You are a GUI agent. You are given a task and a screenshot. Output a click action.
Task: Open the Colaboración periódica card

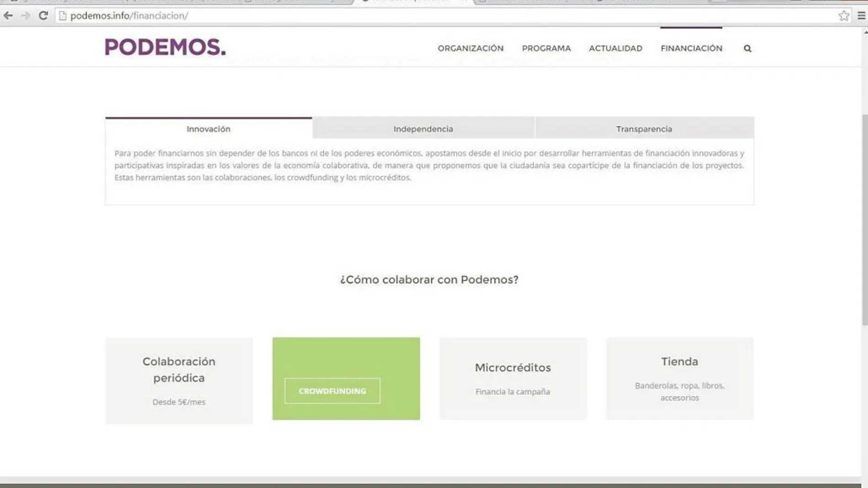click(x=179, y=381)
